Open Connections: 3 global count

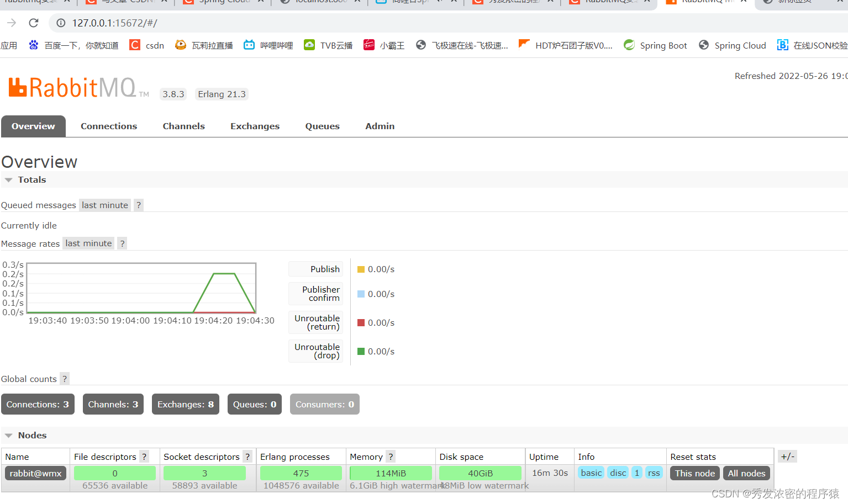point(38,404)
